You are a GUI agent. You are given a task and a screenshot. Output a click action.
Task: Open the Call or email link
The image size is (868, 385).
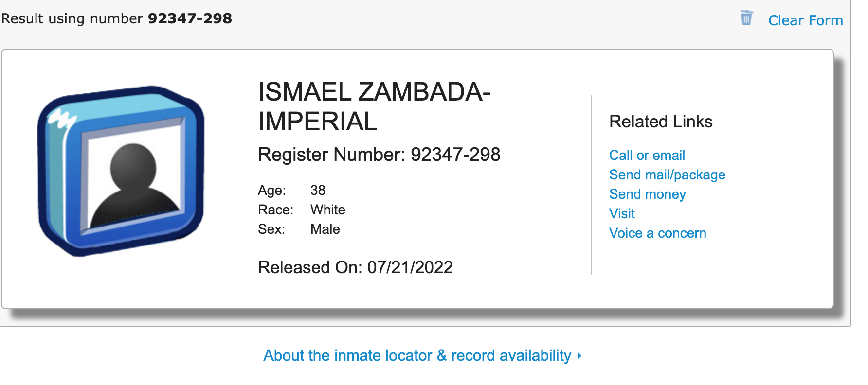coord(647,155)
